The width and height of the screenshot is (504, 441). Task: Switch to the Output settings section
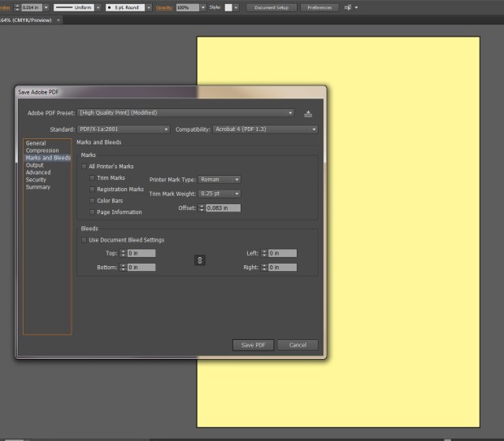point(35,165)
